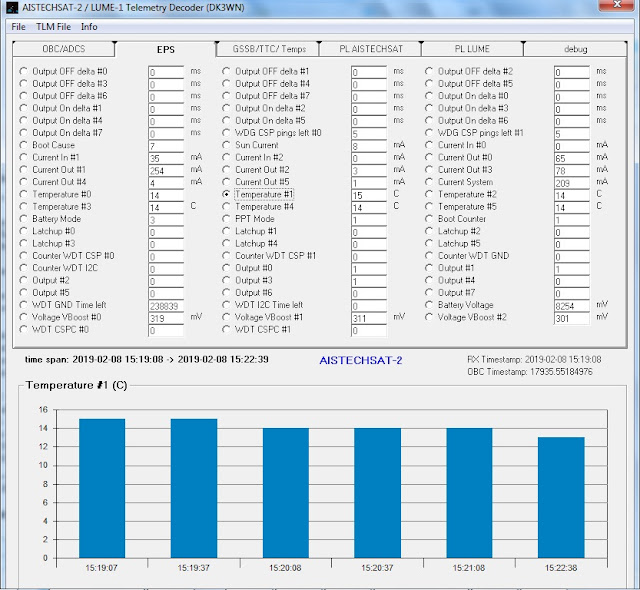Viewport: 640px width, 590px height.
Task: Open the Info menu
Action: [x=89, y=27]
